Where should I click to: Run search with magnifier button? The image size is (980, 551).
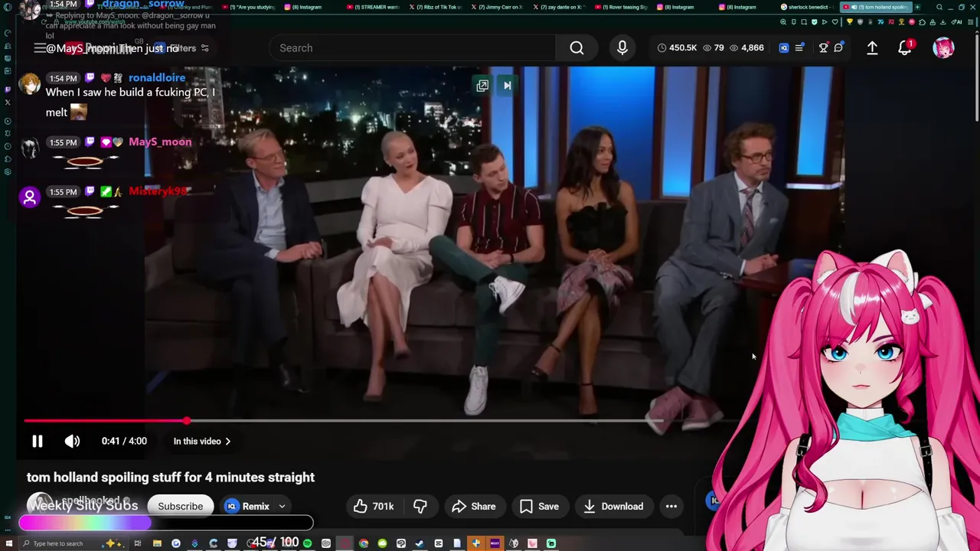pyautogui.click(x=577, y=48)
